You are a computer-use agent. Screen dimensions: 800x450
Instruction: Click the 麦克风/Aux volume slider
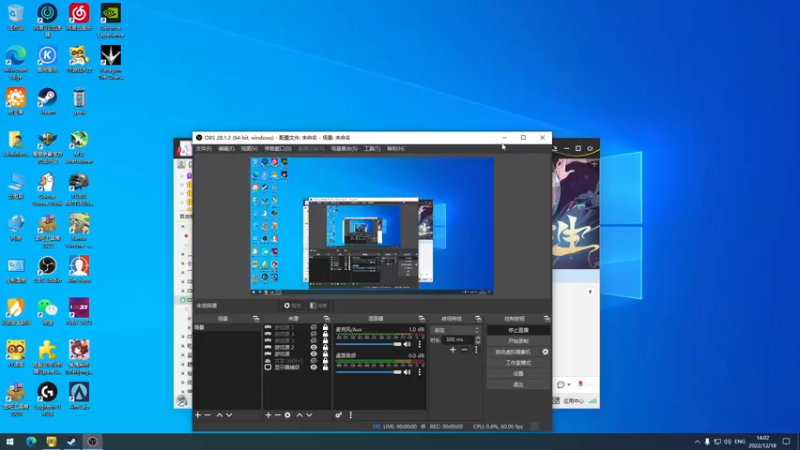tap(368, 344)
